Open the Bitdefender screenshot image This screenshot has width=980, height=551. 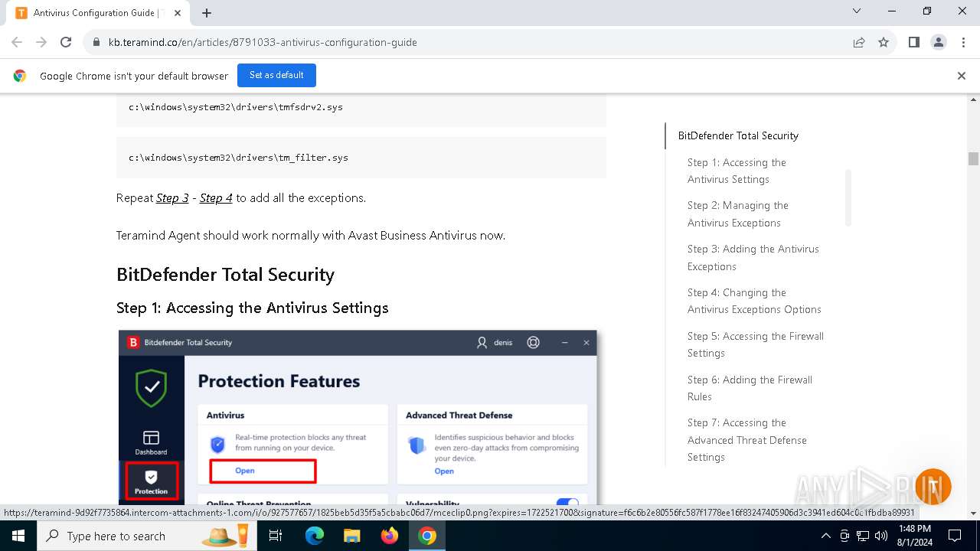358,416
